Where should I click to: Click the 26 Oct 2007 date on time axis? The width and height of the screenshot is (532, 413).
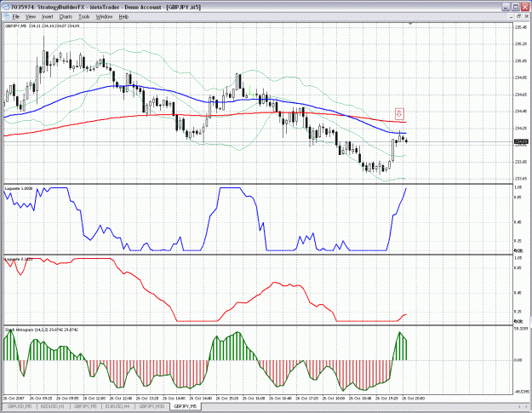point(13,399)
